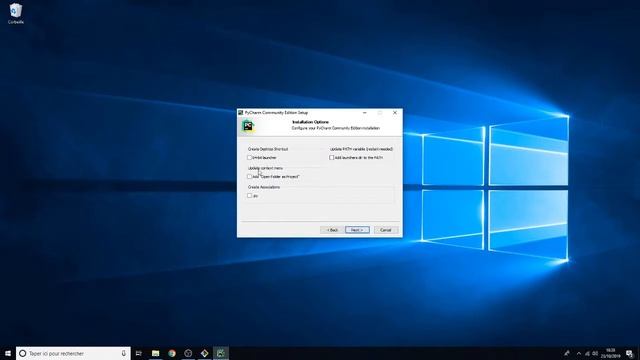Viewport: 640px width, 360px height.
Task: Click the 'Update context menu' group label
Action: pyautogui.click(x=265, y=168)
